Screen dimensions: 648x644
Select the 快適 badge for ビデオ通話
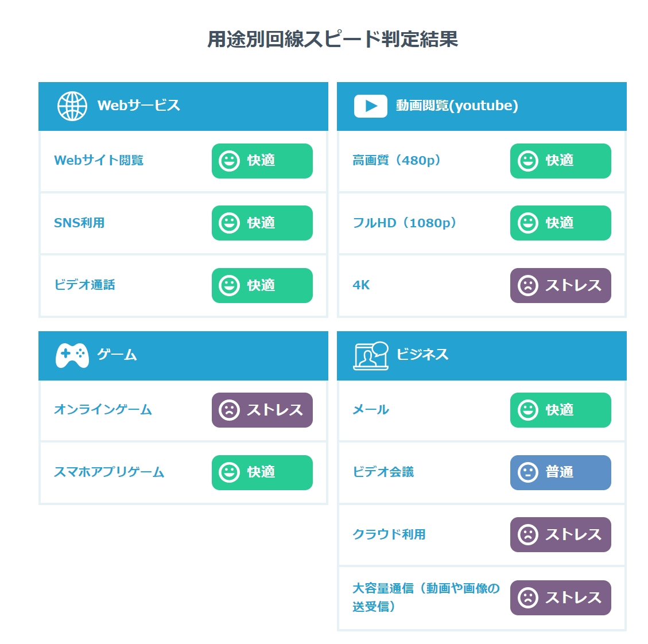tap(262, 286)
